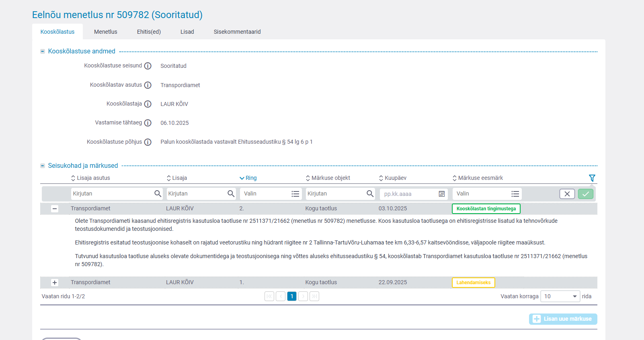The height and width of the screenshot is (340, 644).
Task: Open calendar picker in Kuupäev filter
Action: pyautogui.click(x=441, y=194)
